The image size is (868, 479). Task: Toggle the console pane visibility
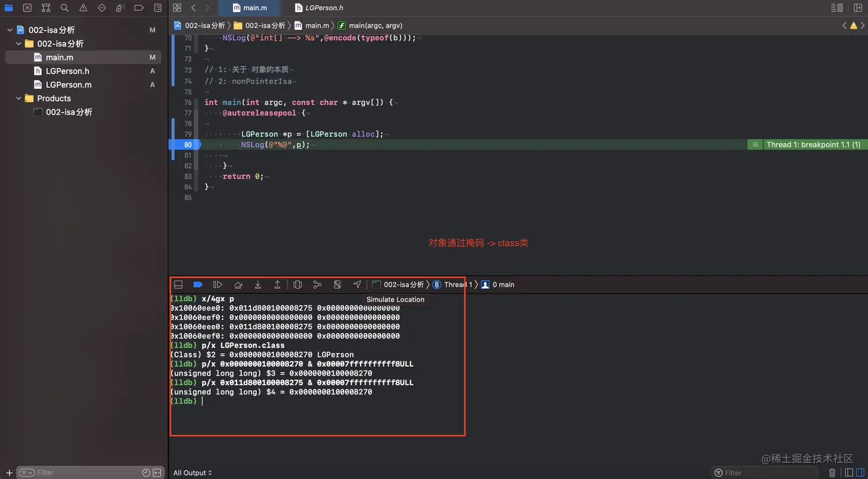point(860,473)
